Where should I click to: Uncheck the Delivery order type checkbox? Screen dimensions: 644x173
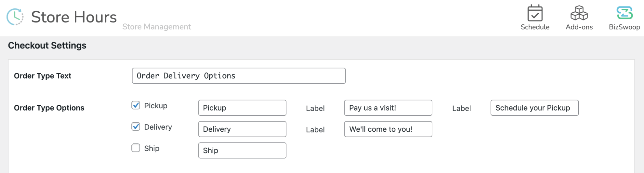click(136, 127)
